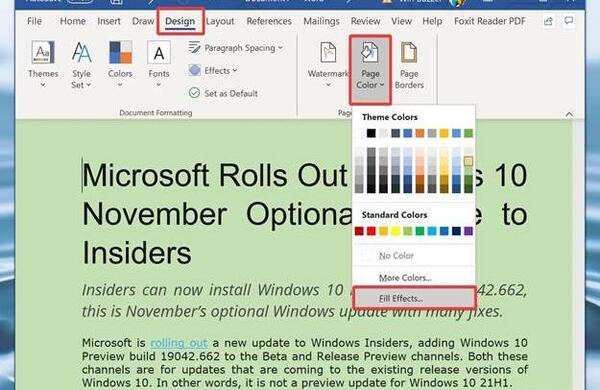Viewport: 600px width, 390px height.
Task: Pick the gold theme color swatch
Action: coord(444,133)
